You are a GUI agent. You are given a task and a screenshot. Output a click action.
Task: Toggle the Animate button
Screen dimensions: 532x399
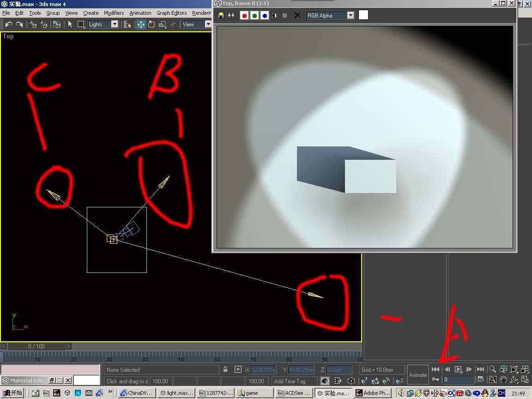pos(417,375)
